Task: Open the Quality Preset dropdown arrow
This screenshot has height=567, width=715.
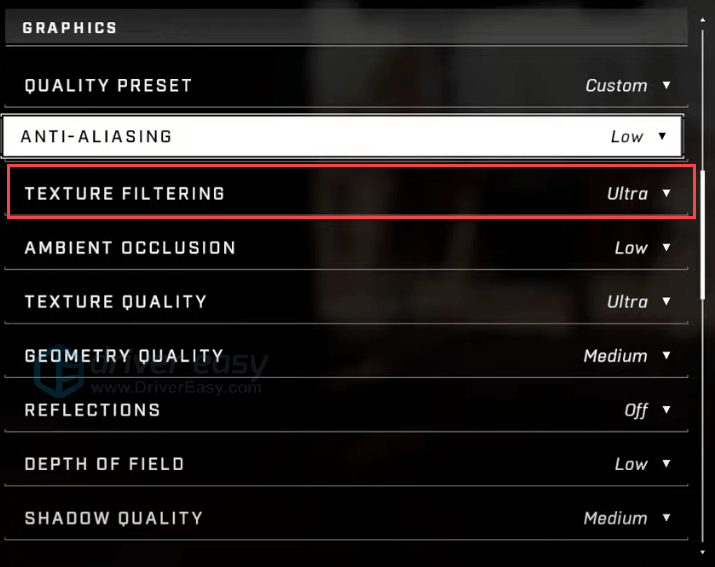Action: pyautogui.click(x=666, y=85)
